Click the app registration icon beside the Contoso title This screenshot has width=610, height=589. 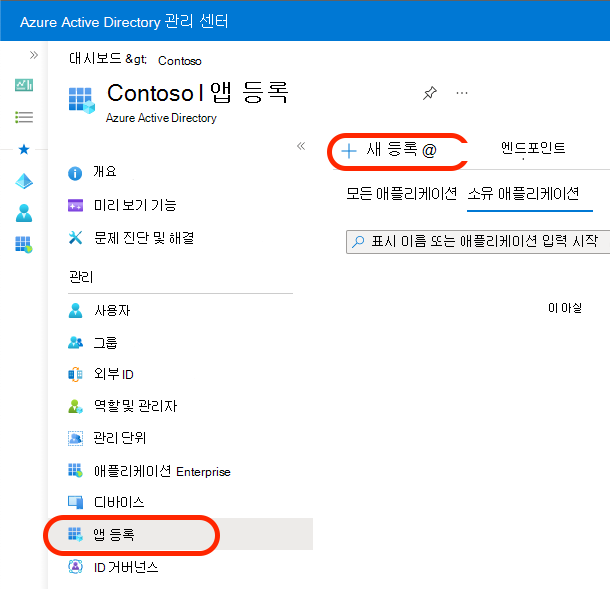82,100
